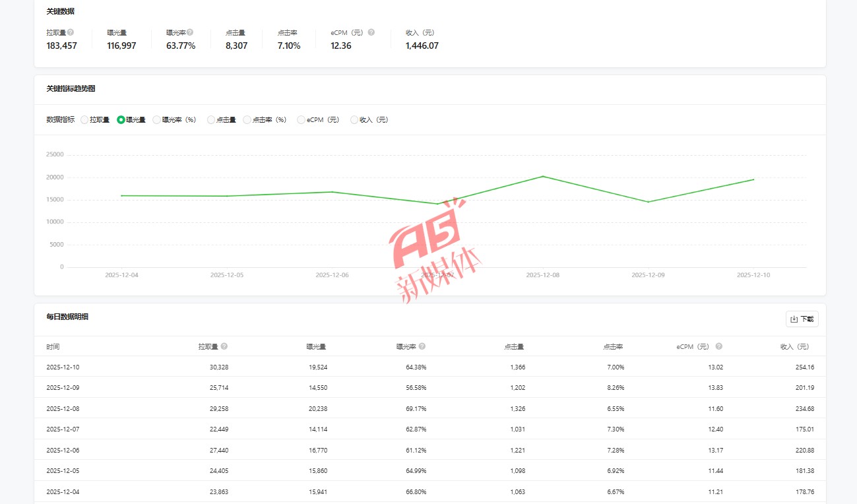Viewport: 857px width, 504px height.
Task: Download the daily data details via 下载
Action: tap(802, 319)
